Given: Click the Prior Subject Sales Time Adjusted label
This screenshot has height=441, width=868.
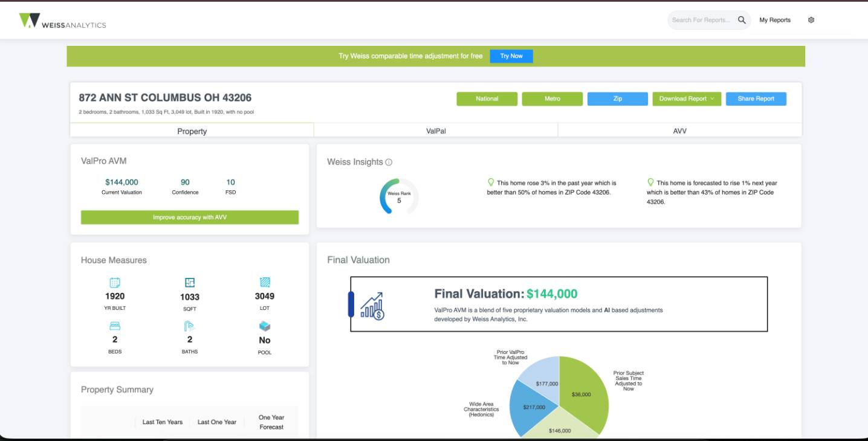Looking at the screenshot, I should [629, 381].
